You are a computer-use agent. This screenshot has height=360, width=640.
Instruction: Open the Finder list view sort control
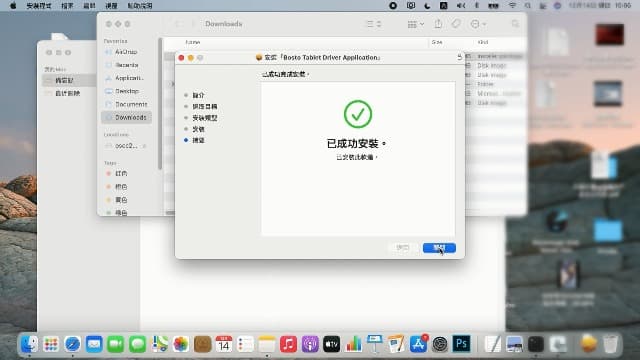pos(373,24)
